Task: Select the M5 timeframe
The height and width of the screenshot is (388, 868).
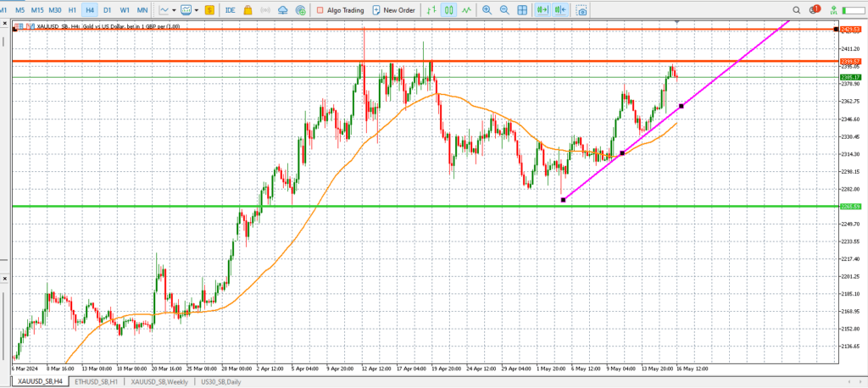Action: point(20,10)
